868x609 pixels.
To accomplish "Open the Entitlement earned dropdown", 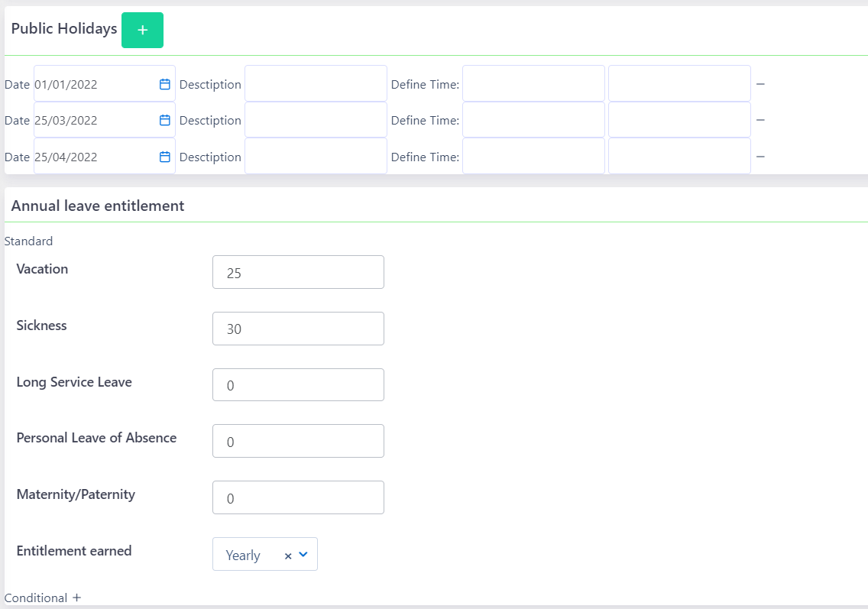I will [x=303, y=556].
